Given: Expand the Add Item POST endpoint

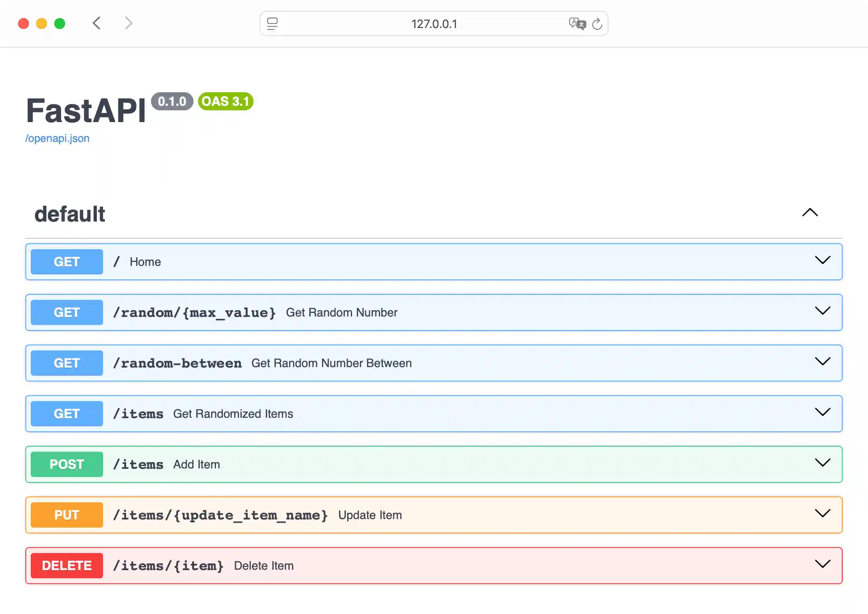Looking at the screenshot, I should pyautogui.click(x=822, y=463).
